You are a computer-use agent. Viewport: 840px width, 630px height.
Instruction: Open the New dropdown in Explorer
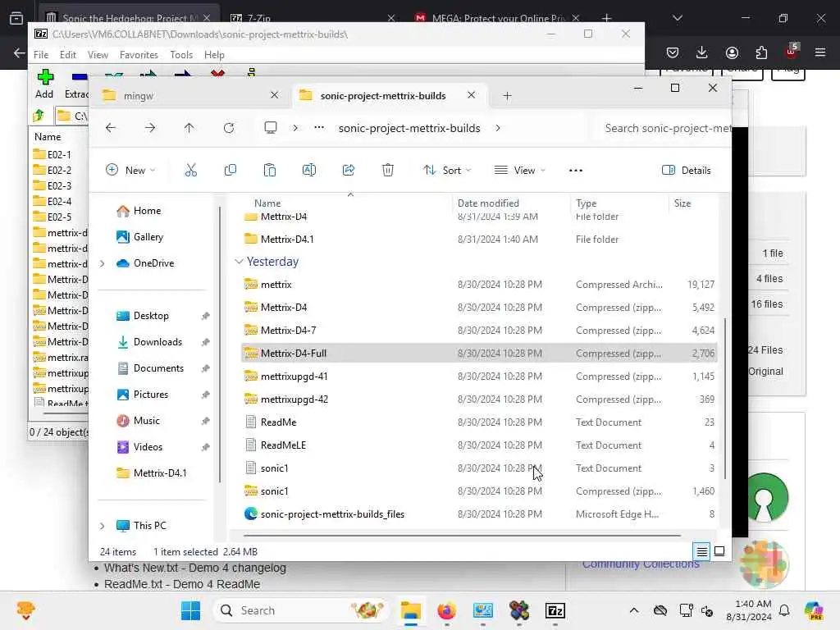[x=130, y=171]
